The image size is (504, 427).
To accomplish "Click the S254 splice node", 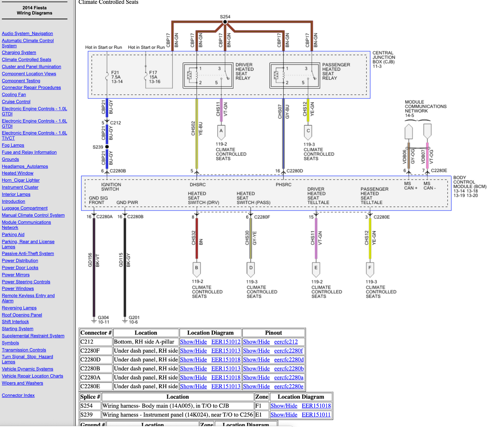I will (225, 22).
